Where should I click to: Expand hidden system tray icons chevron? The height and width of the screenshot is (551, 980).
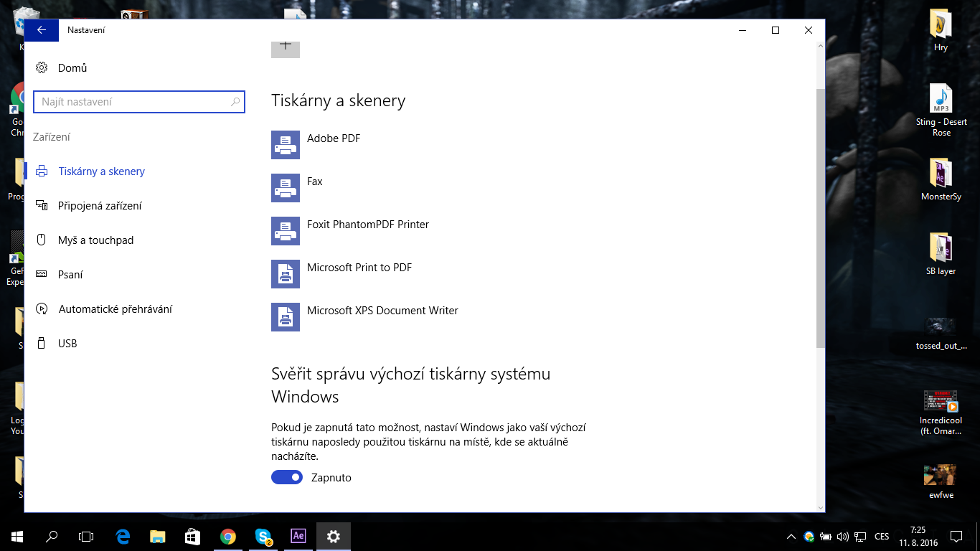791,537
